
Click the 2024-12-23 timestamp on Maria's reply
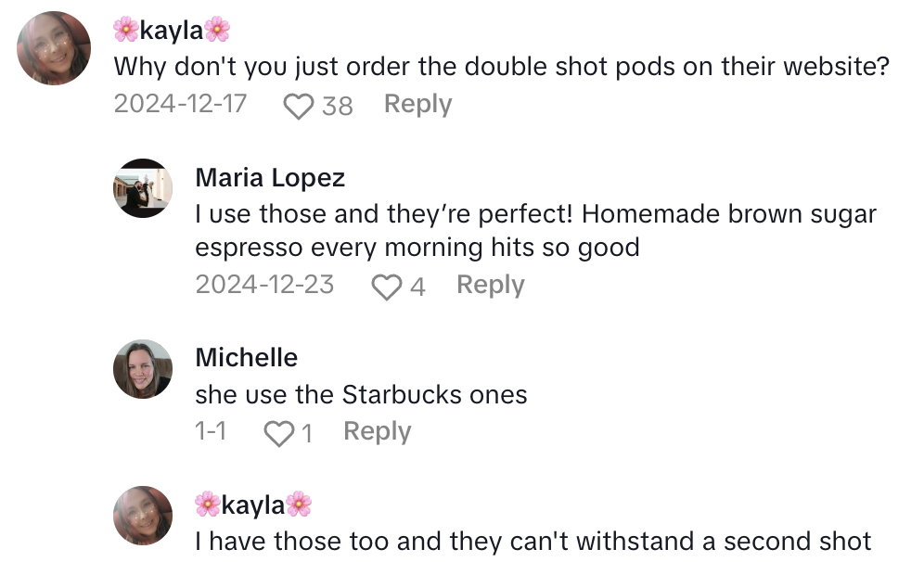tap(264, 285)
